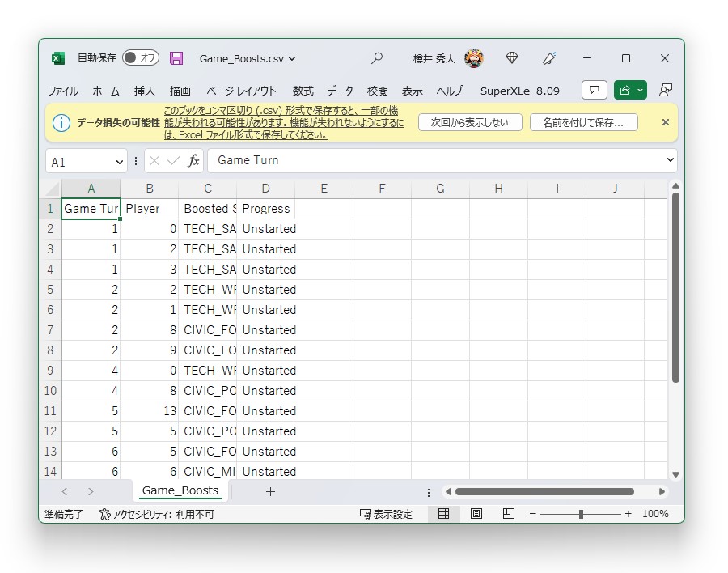Open the Share button dropdown arrow
The image size is (728, 573).
tap(638, 90)
